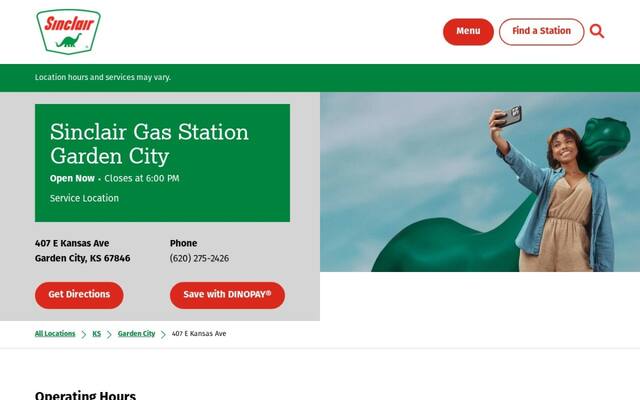Click the 407 E Kansas Ave breadcrumb text
Screen dimensions: 640x400
199,333
